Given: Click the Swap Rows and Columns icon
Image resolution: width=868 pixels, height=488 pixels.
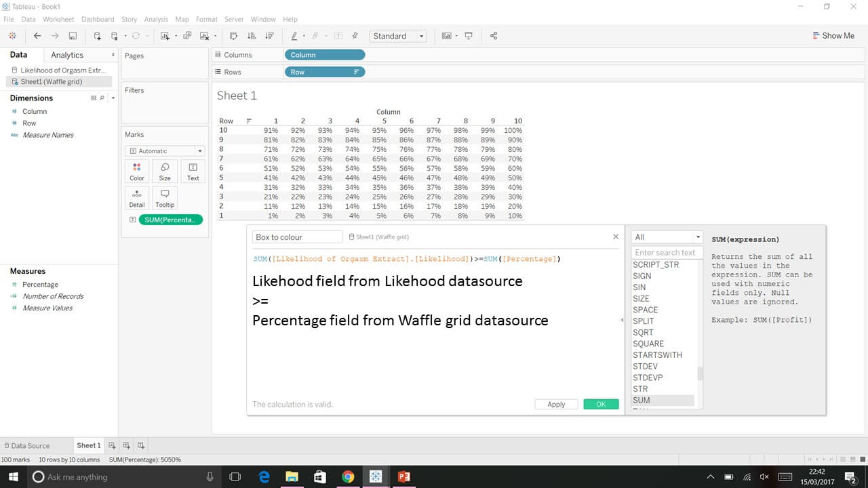Looking at the screenshot, I should pos(235,35).
